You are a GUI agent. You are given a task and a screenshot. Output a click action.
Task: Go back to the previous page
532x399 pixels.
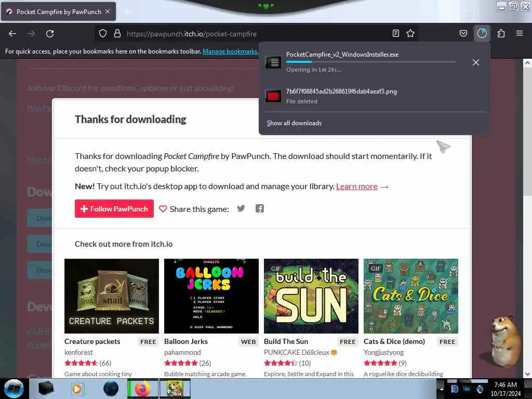(x=12, y=34)
